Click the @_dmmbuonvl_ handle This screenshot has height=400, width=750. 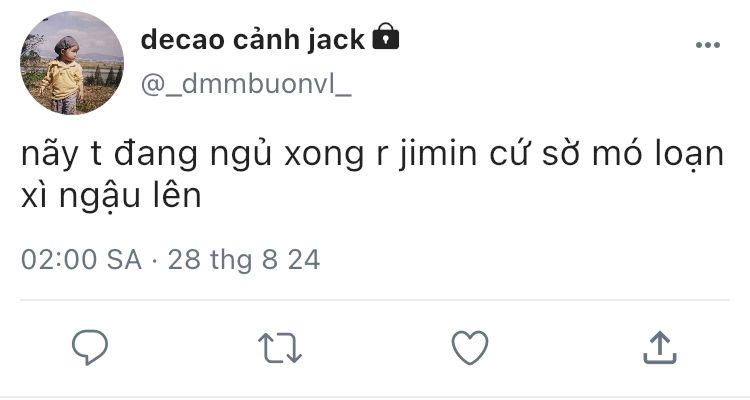click(x=246, y=85)
